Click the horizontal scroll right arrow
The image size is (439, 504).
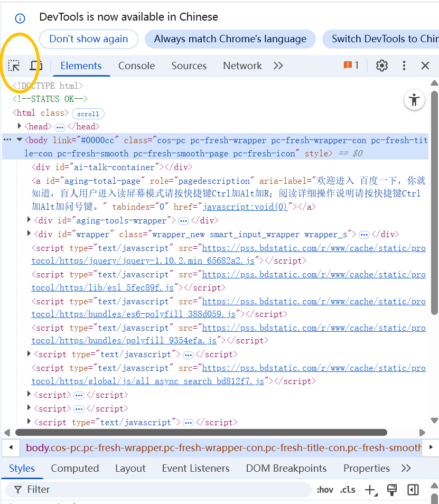click(422, 433)
